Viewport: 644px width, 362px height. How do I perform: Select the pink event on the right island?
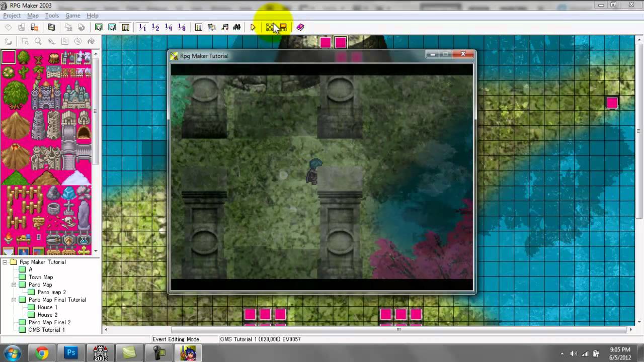[x=612, y=103]
